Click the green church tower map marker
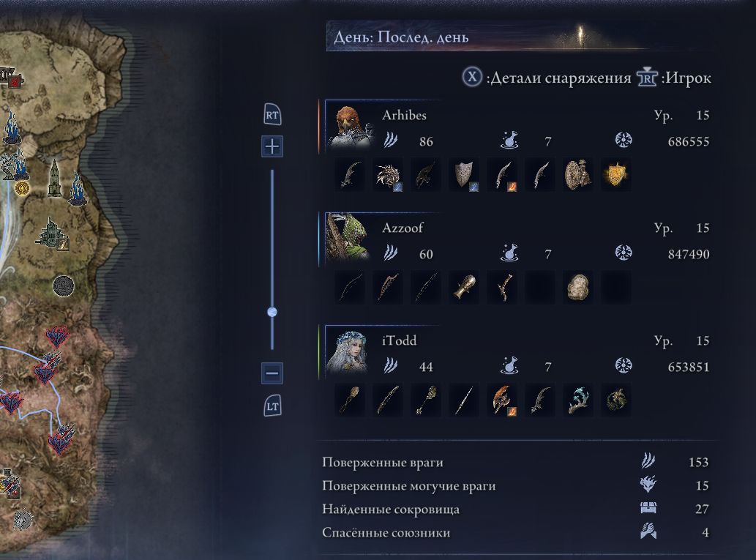 pyautogui.click(x=54, y=178)
